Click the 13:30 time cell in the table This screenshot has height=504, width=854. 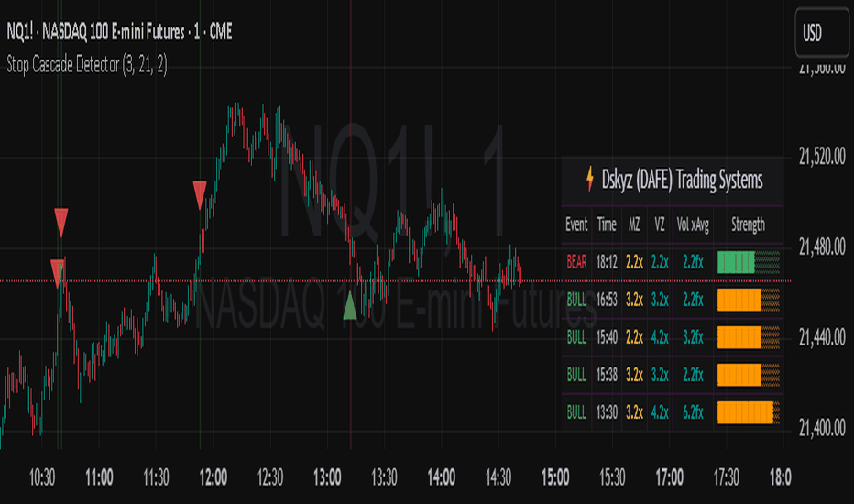(x=607, y=412)
